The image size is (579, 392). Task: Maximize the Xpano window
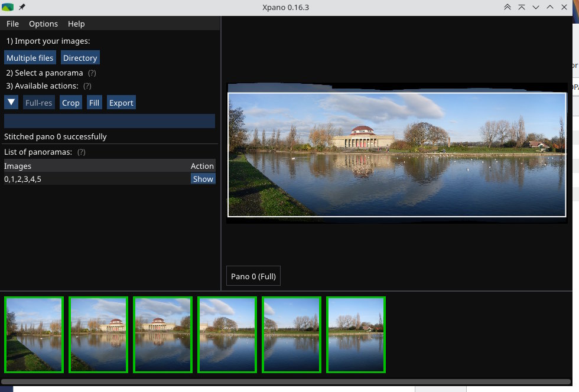(550, 7)
